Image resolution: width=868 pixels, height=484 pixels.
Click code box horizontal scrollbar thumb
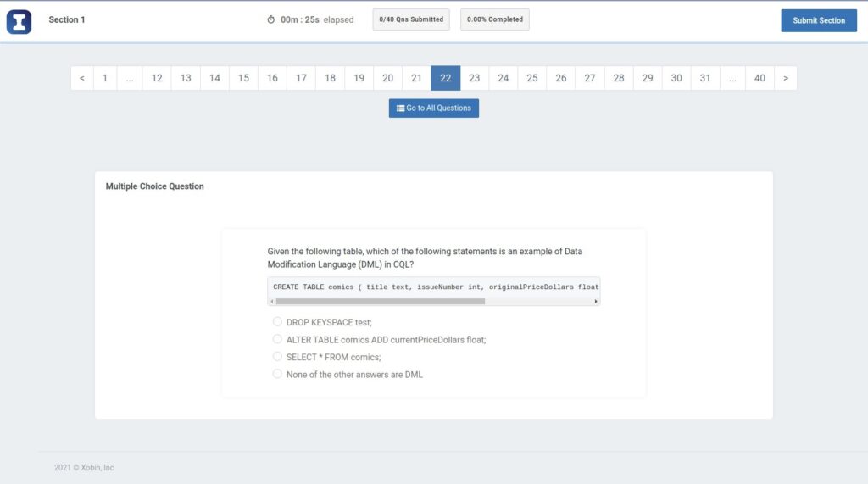(x=381, y=301)
